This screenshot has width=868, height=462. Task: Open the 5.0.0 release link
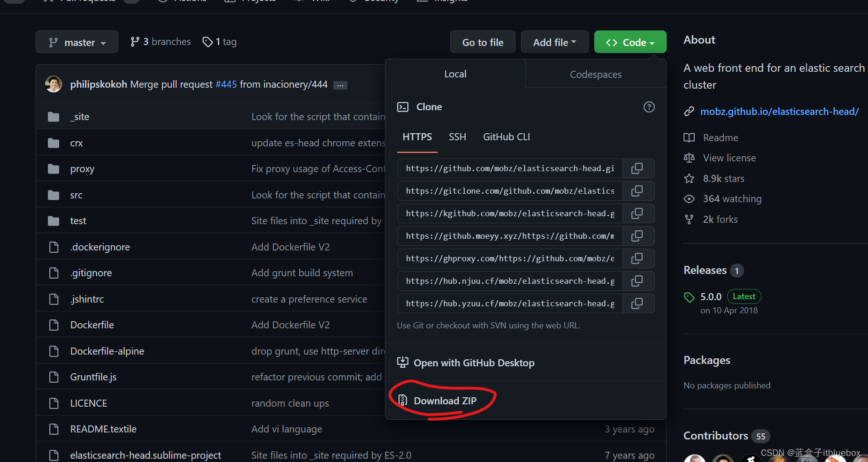(711, 297)
